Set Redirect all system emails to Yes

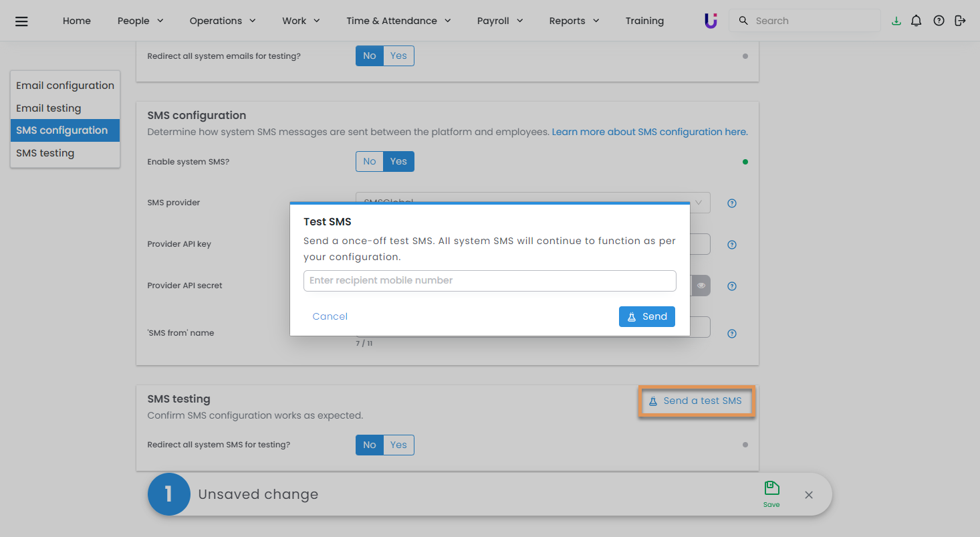point(398,56)
